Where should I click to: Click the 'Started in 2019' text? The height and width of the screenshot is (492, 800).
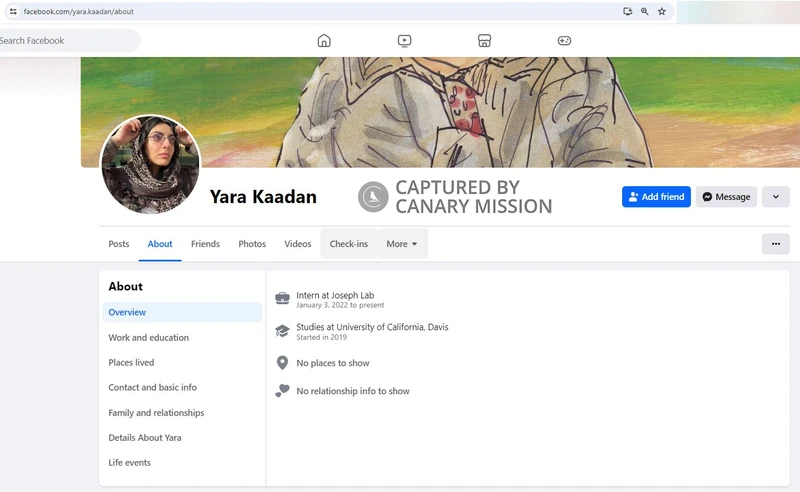321,337
